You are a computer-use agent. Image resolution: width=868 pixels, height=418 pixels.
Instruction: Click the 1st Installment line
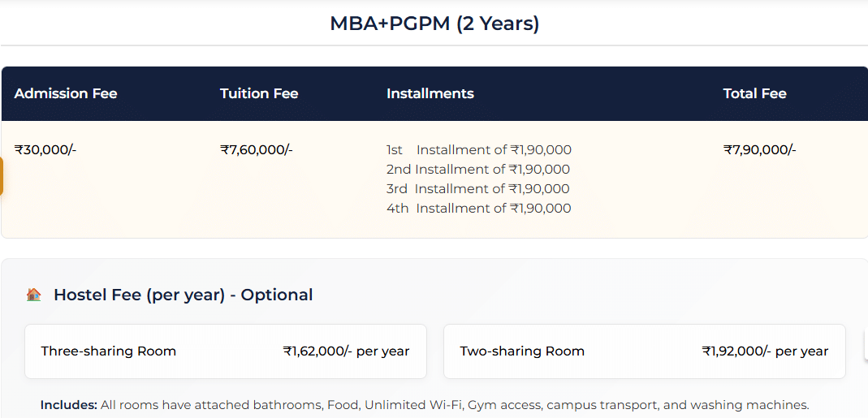[x=479, y=150]
